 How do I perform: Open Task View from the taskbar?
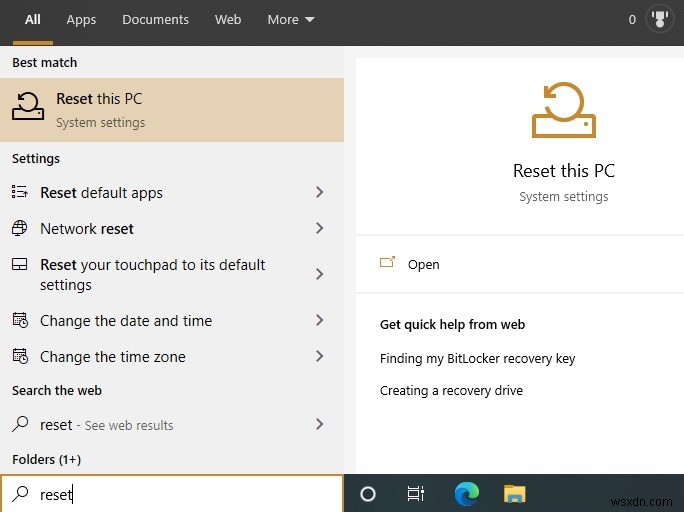click(416, 494)
